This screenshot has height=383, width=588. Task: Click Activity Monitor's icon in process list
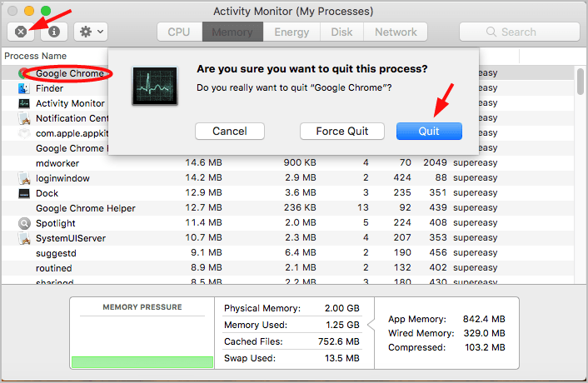tap(24, 103)
